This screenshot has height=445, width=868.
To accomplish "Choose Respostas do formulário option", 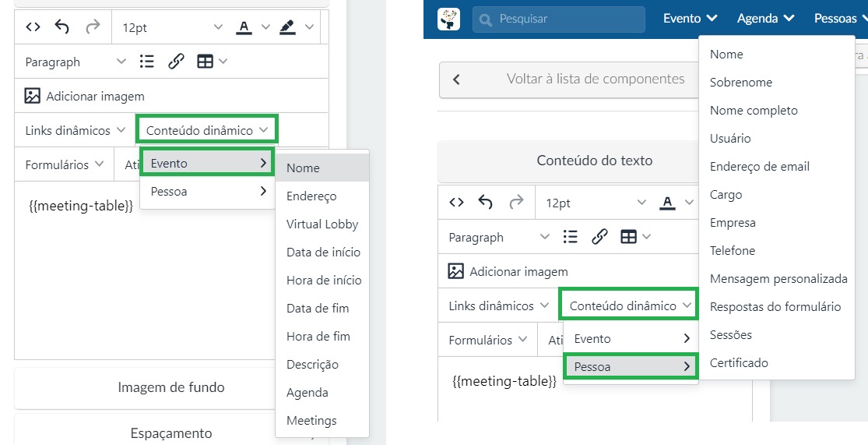I will [777, 306].
